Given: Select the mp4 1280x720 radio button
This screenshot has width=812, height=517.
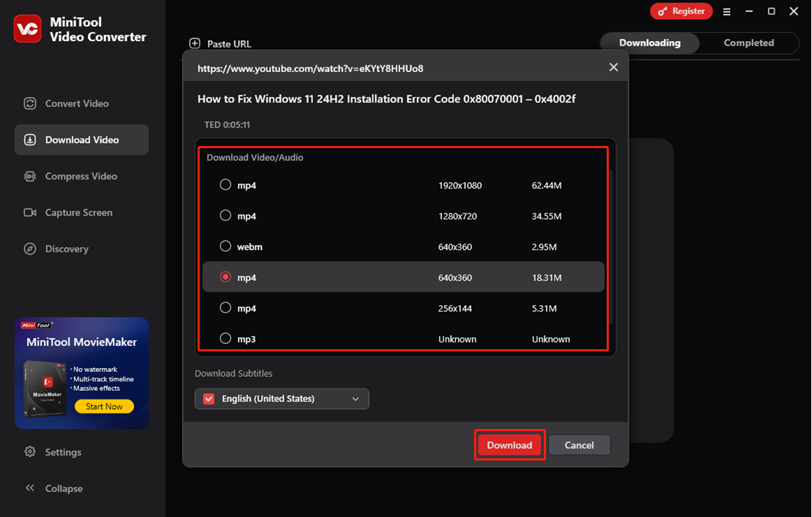Looking at the screenshot, I should pyautogui.click(x=225, y=215).
